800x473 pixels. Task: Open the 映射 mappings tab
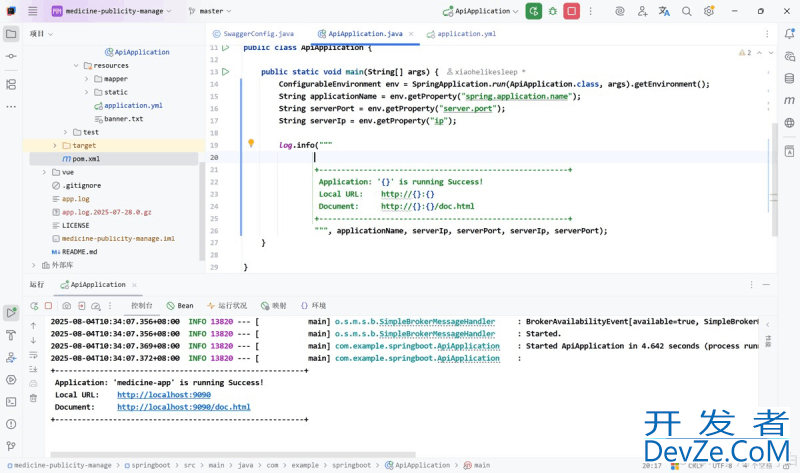coord(273,306)
